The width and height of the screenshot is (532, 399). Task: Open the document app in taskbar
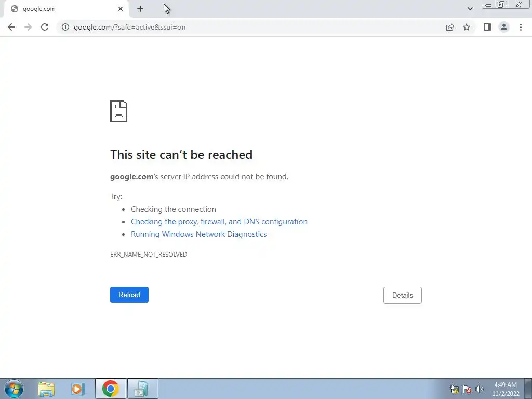pos(142,389)
